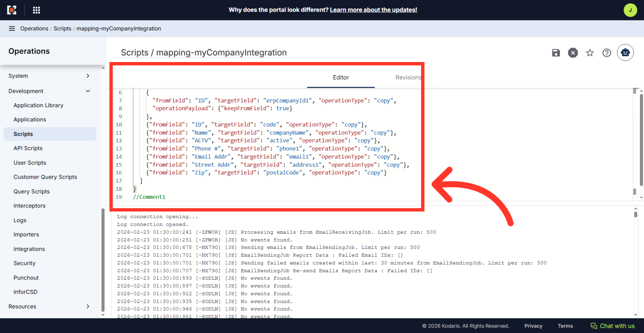Click 'Chat with us' button
Image resolution: width=644 pixels, height=333 pixels.
pos(612,326)
